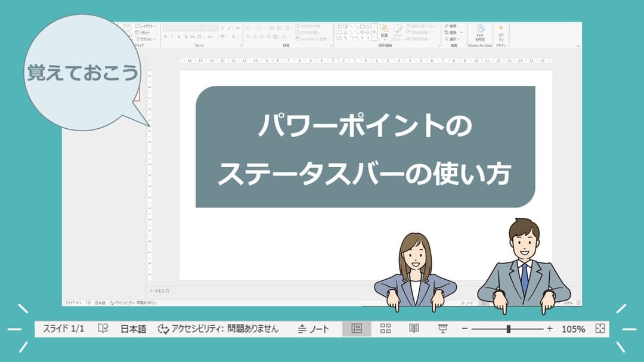The image size is (644, 362).
Task: Click the ノートを入力 notes area
Action: (161, 290)
